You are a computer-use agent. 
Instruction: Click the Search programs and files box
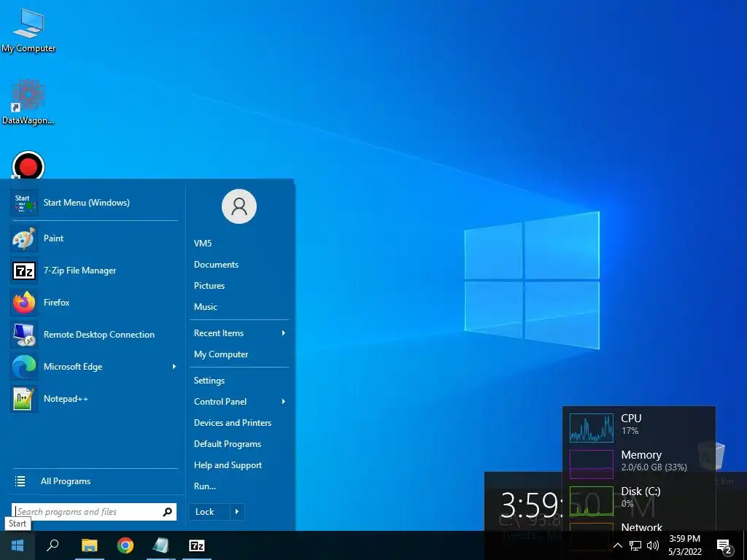click(94, 512)
